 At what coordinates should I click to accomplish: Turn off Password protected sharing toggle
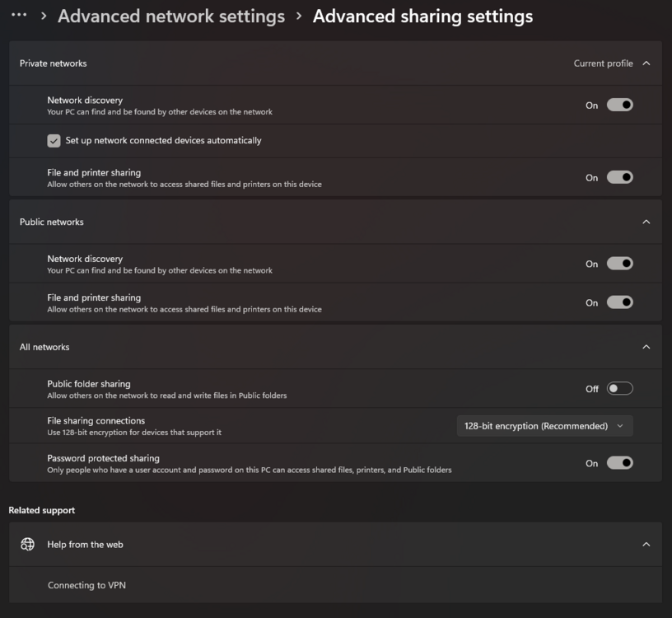click(x=620, y=463)
